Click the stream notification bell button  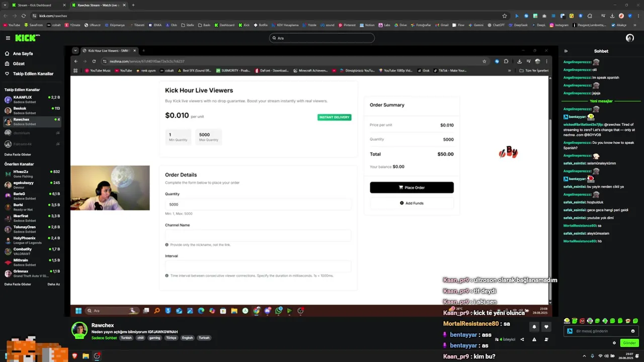pos(534,327)
